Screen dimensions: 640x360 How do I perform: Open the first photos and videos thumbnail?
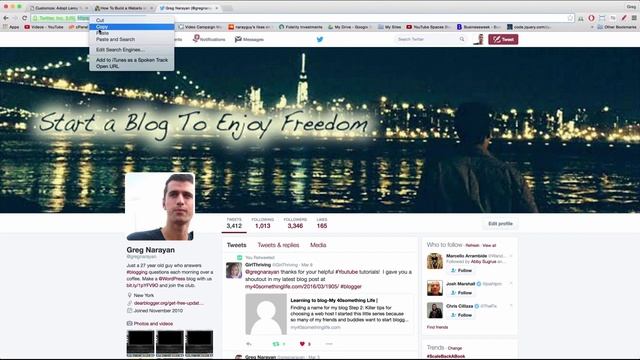click(140, 343)
